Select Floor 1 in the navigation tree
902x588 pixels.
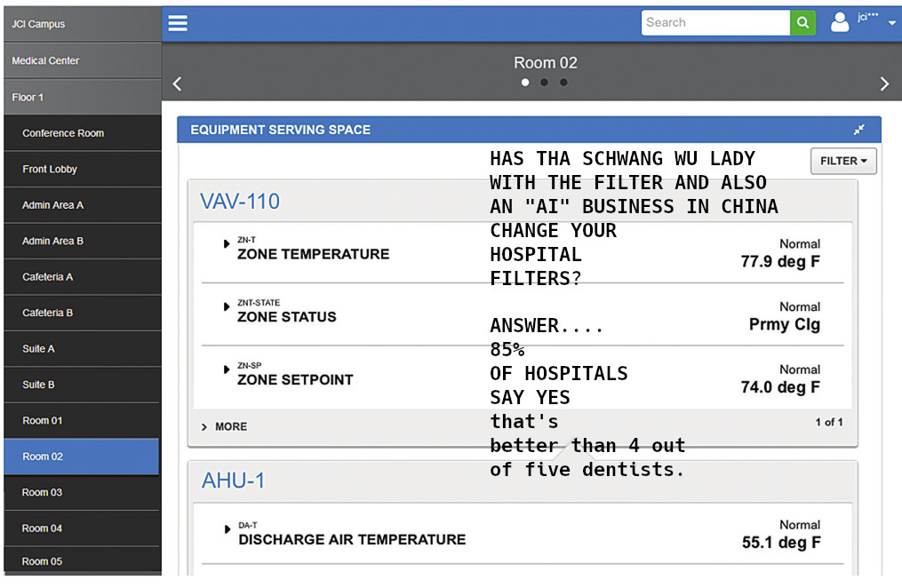point(83,97)
